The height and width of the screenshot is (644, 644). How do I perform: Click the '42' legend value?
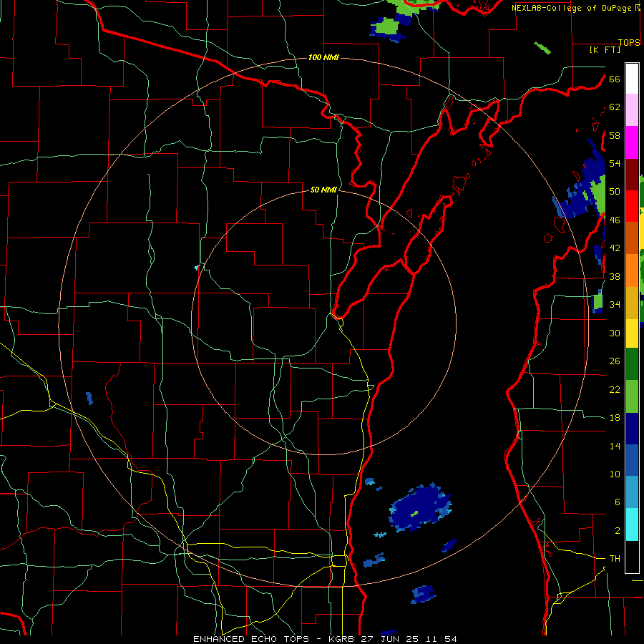615,248
